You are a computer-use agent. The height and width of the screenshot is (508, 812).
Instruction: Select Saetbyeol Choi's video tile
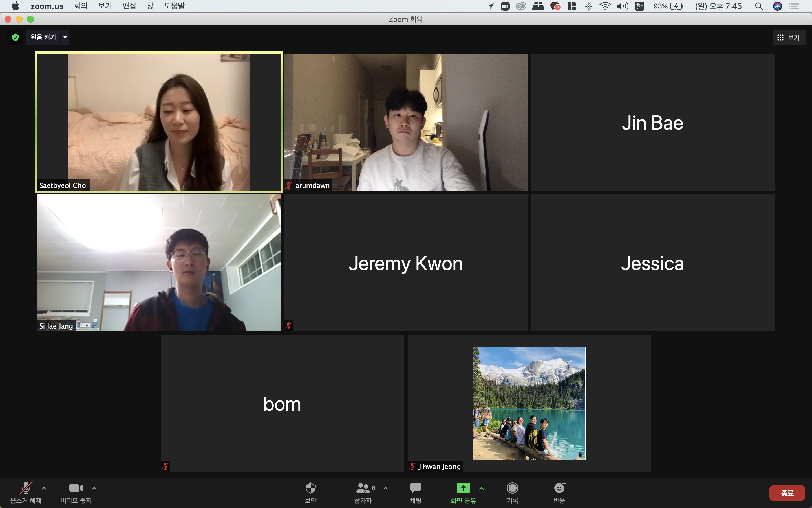[x=159, y=122]
